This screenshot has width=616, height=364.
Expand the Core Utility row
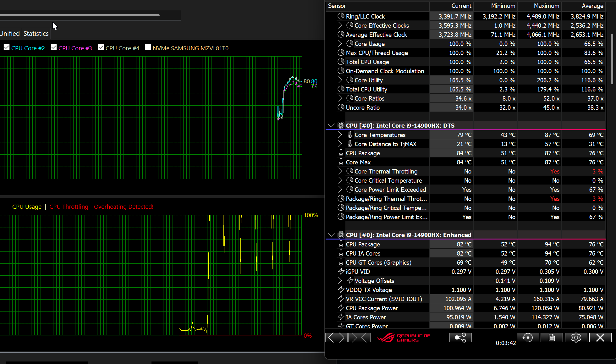click(340, 80)
